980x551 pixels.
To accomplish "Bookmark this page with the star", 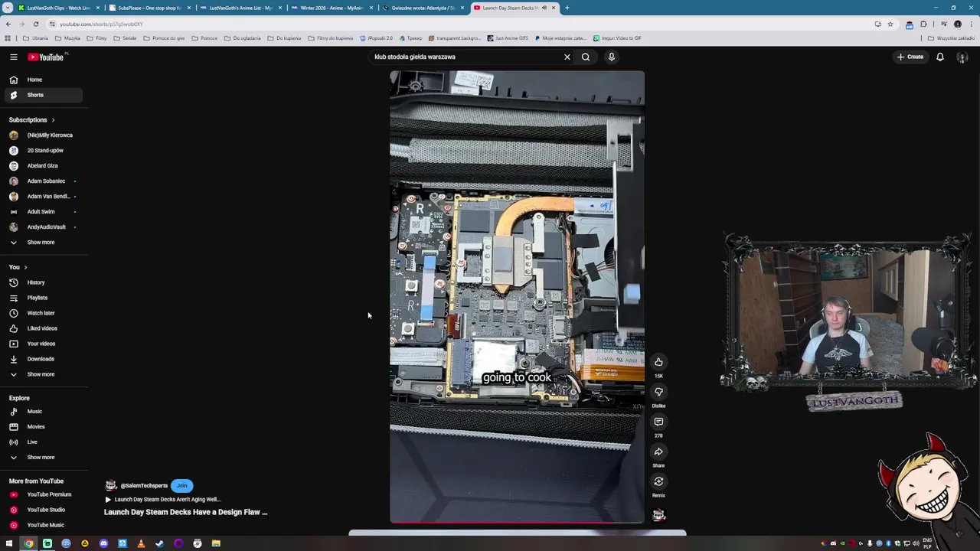I will 890,24.
